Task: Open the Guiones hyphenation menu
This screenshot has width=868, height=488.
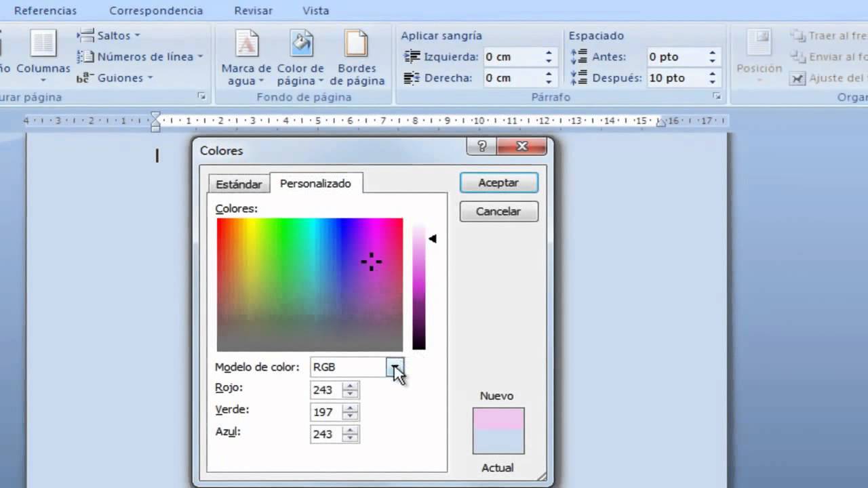Action: [x=115, y=78]
